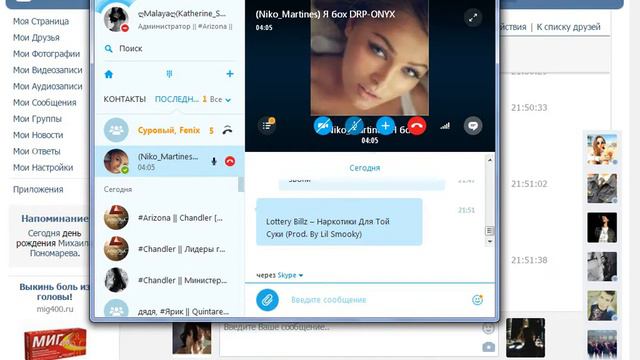640x360 pixels.
Task: Open Мои Сообщения in VK sidebar
Action: (x=44, y=102)
